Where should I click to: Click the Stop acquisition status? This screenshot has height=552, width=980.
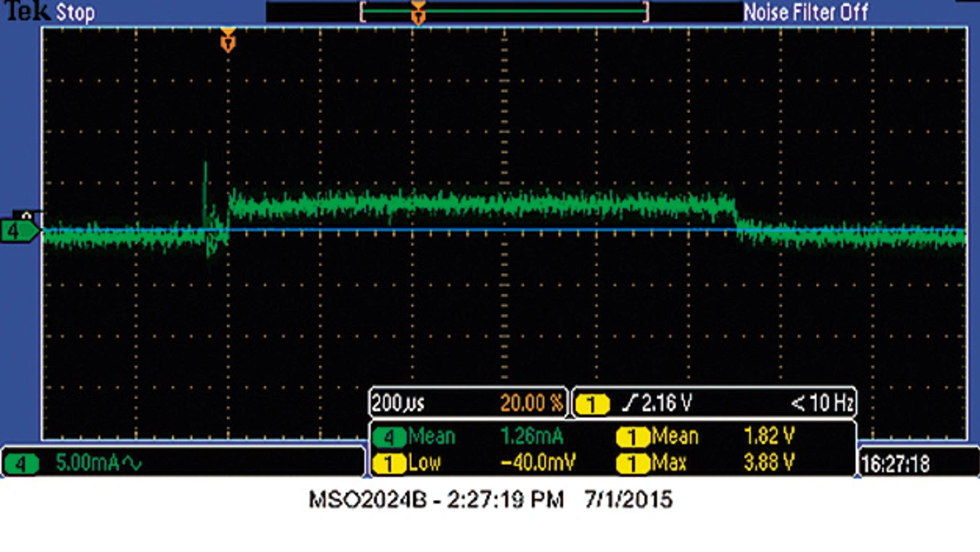75,13
